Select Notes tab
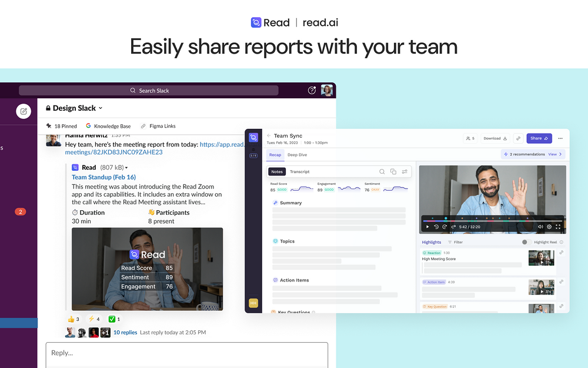588x368 pixels. tap(277, 171)
